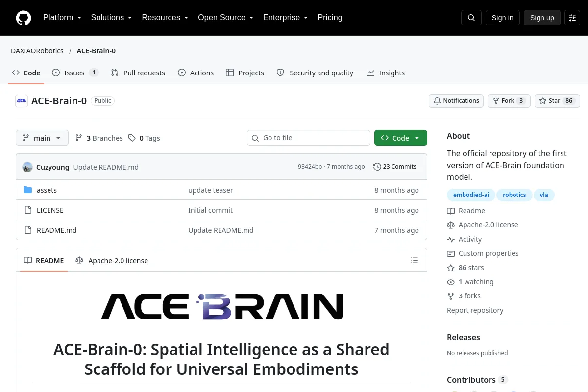Click the star icon beside 86 stars
This screenshot has width=588, height=392.
coord(451,268)
